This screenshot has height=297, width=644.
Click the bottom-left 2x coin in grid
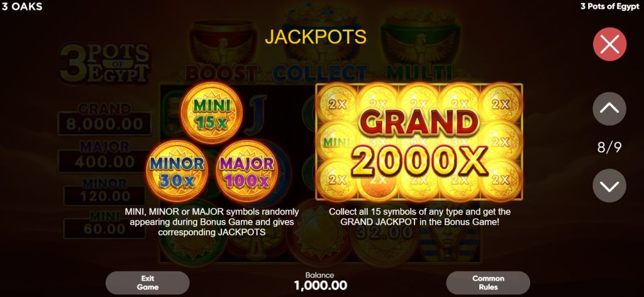[337, 180]
